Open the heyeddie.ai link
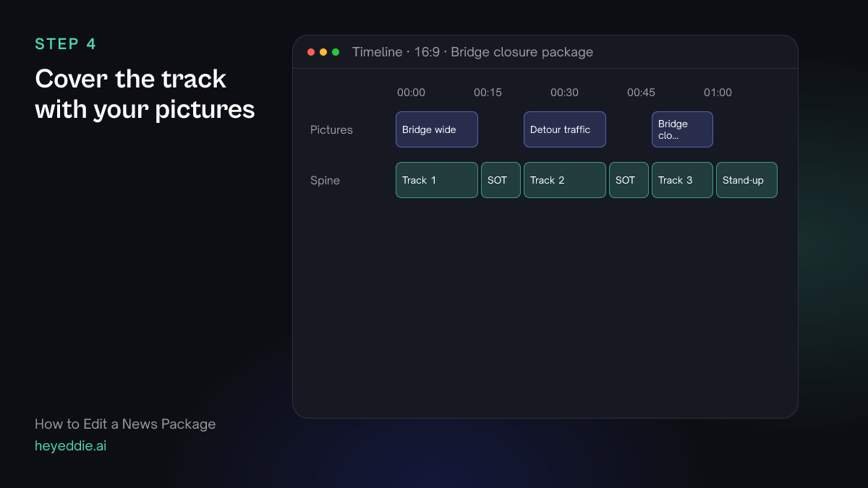This screenshot has width=868, height=488. tap(71, 446)
